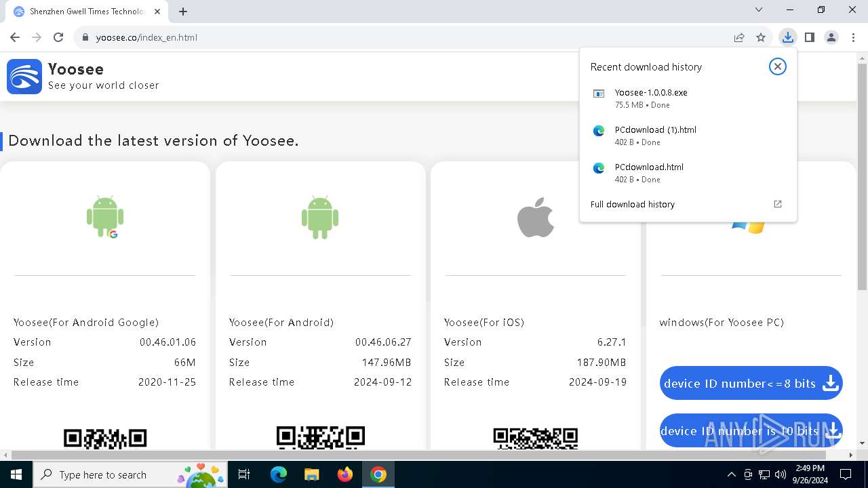Open the Chrome three-dot menu
The height and width of the screenshot is (488, 868).
click(x=852, y=37)
